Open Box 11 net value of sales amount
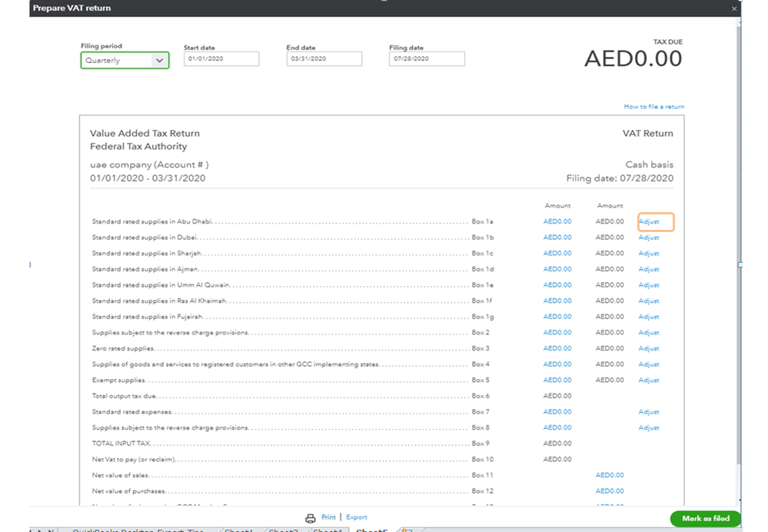The image size is (768, 532). click(610, 475)
